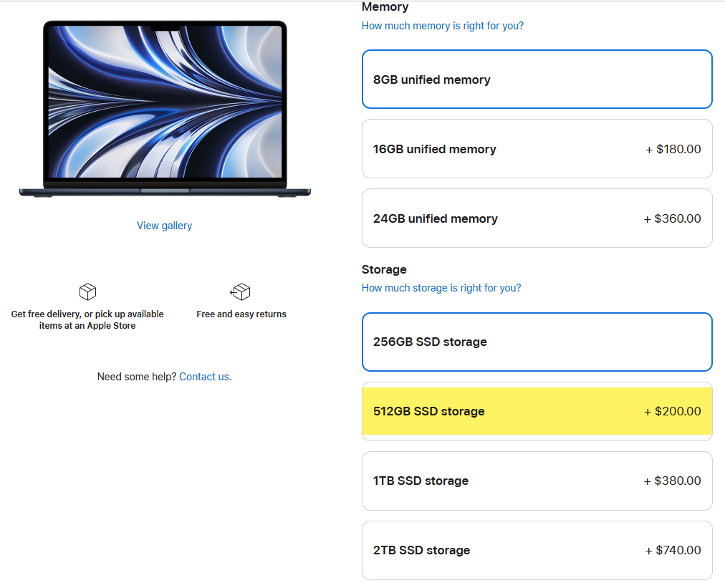This screenshot has width=725, height=588.
Task: Select 1TB SSD storage option
Action: click(x=537, y=481)
